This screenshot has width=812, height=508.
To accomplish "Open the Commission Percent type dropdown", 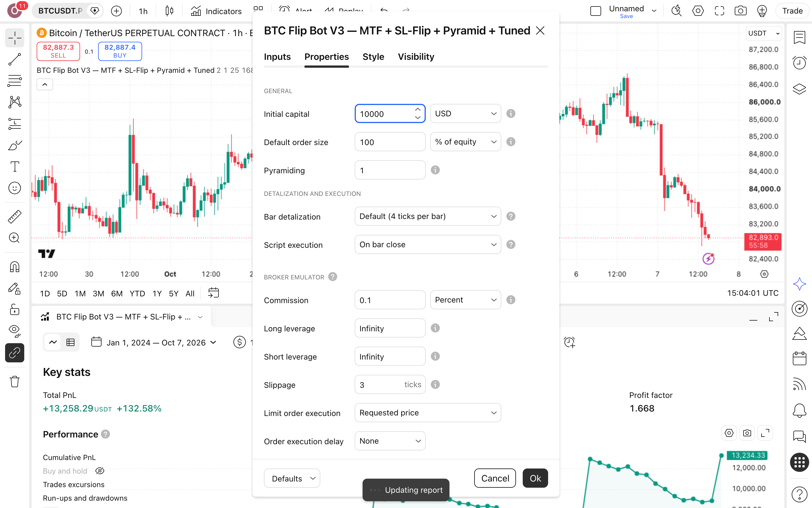I will pyautogui.click(x=465, y=300).
